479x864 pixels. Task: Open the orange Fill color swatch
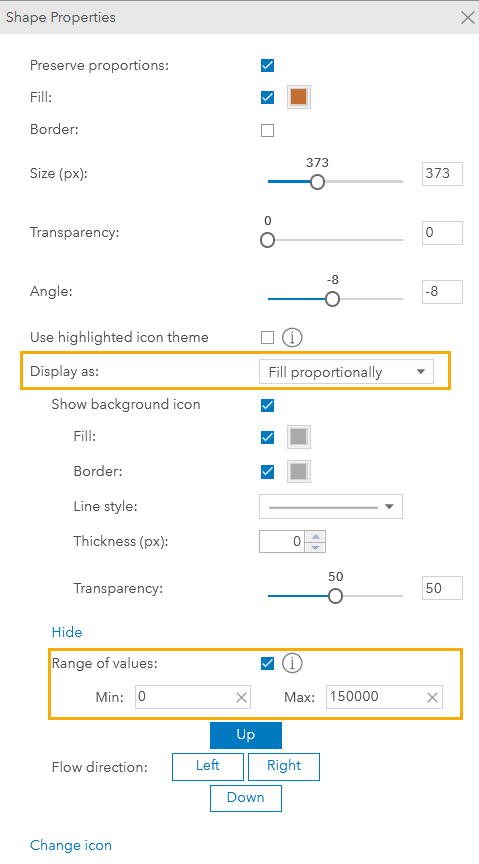click(299, 98)
